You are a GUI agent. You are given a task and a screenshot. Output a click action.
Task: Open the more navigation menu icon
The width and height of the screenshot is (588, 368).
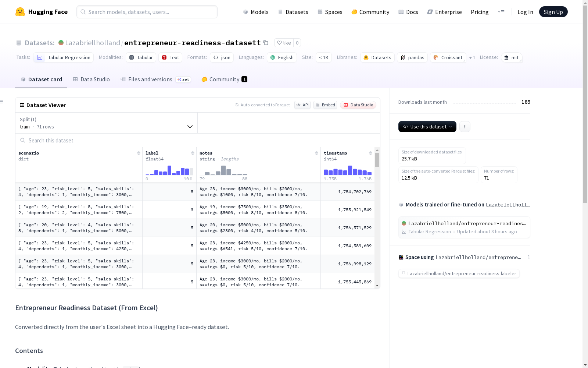pos(501,12)
